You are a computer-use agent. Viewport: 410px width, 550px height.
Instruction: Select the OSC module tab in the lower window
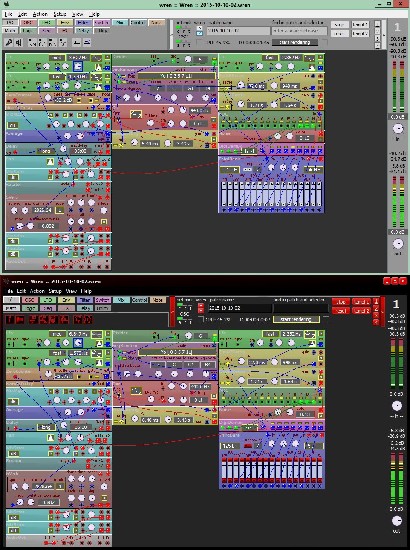tap(29, 300)
